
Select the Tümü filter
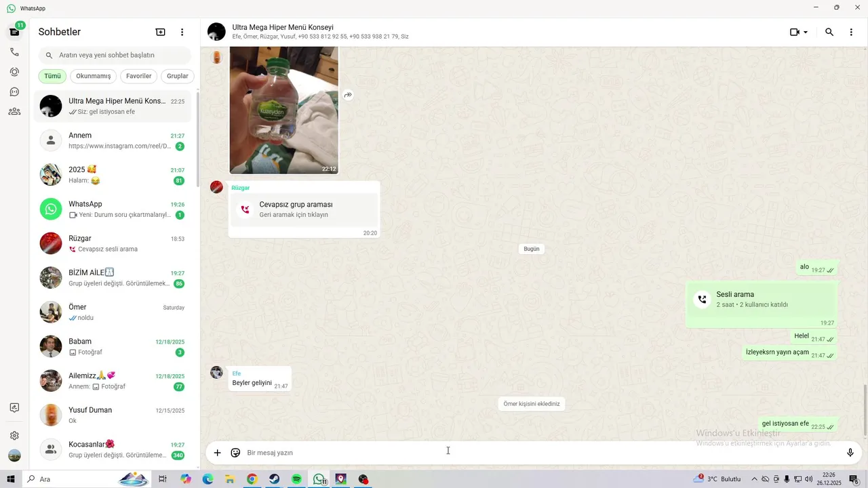[x=53, y=76]
